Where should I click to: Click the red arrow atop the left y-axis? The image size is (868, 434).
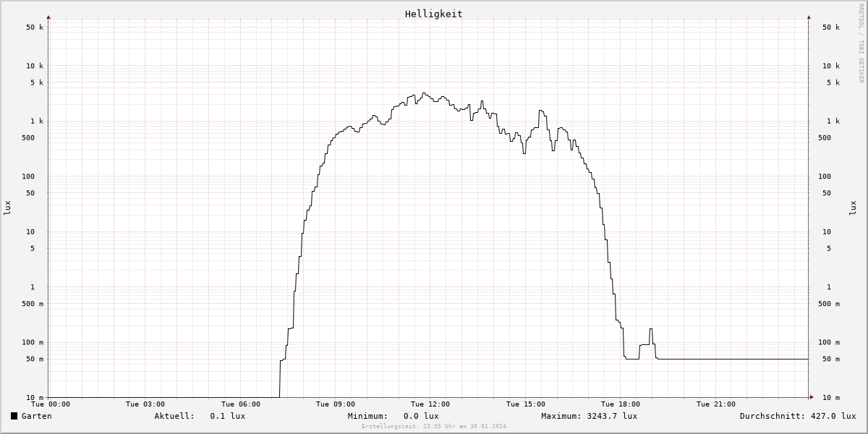pyautogui.click(x=48, y=17)
